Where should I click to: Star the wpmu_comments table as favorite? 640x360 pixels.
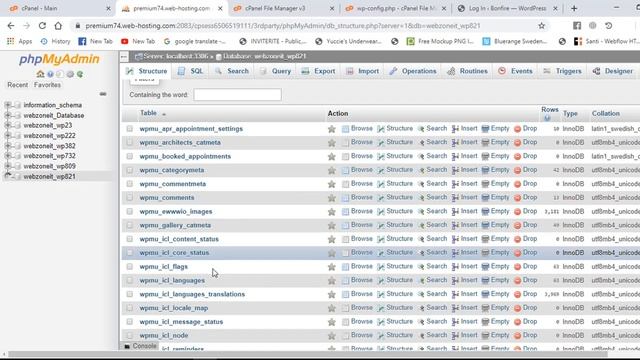click(x=331, y=198)
